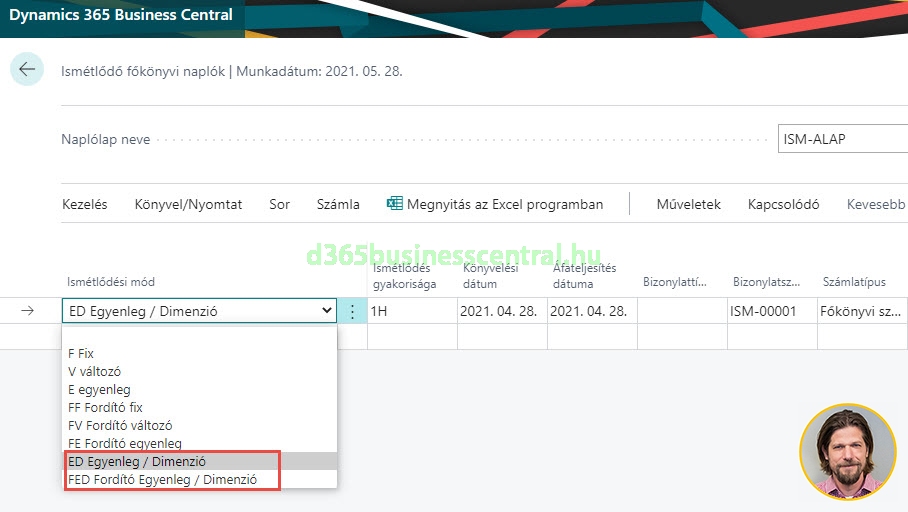
Task: Choose 'FV Fordító változó' option
Action: click(199, 425)
